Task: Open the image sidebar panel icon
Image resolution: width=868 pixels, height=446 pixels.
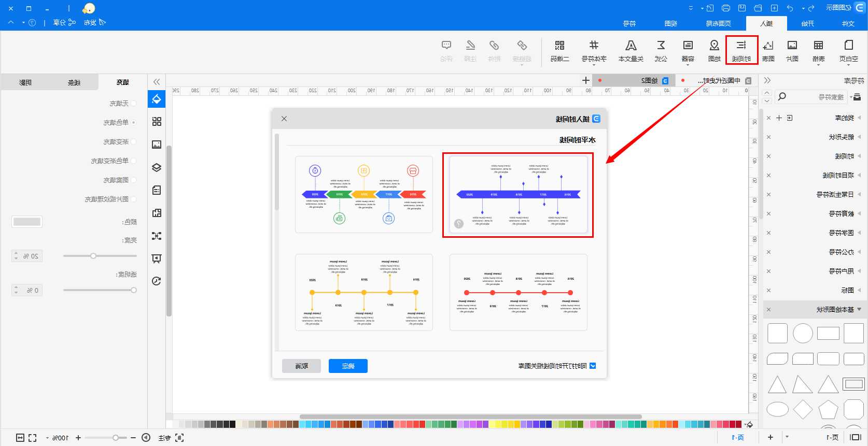Action: coord(157,145)
